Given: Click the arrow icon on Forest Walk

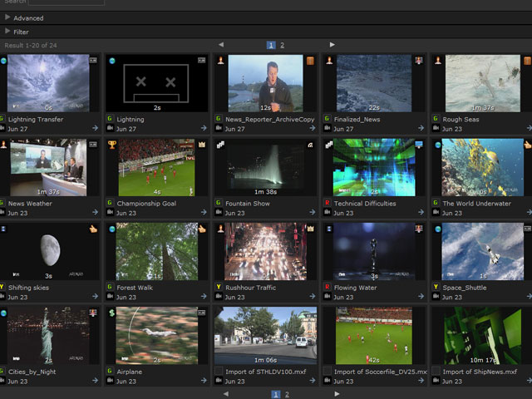Looking at the screenshot, I should 204,296.
